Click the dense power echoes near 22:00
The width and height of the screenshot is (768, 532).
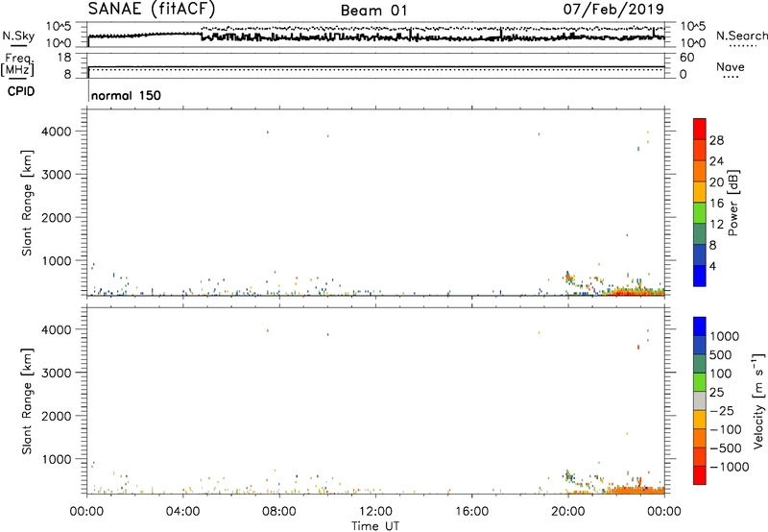(x=635, y=292)
